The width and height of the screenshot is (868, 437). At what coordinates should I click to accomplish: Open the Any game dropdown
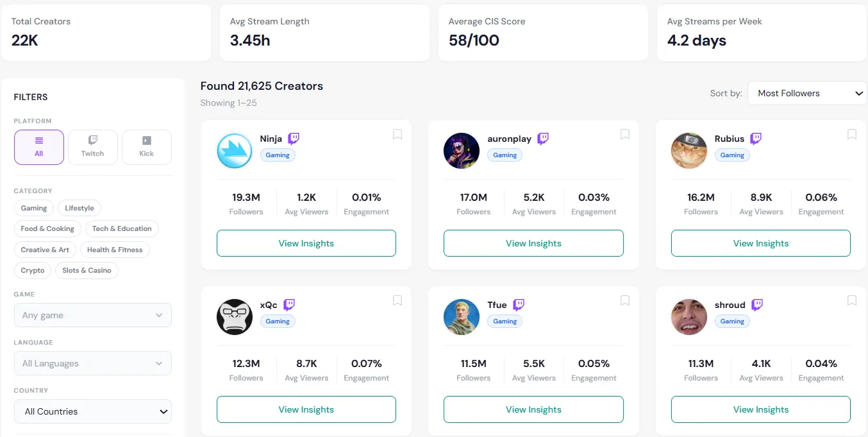coord(92,315)
